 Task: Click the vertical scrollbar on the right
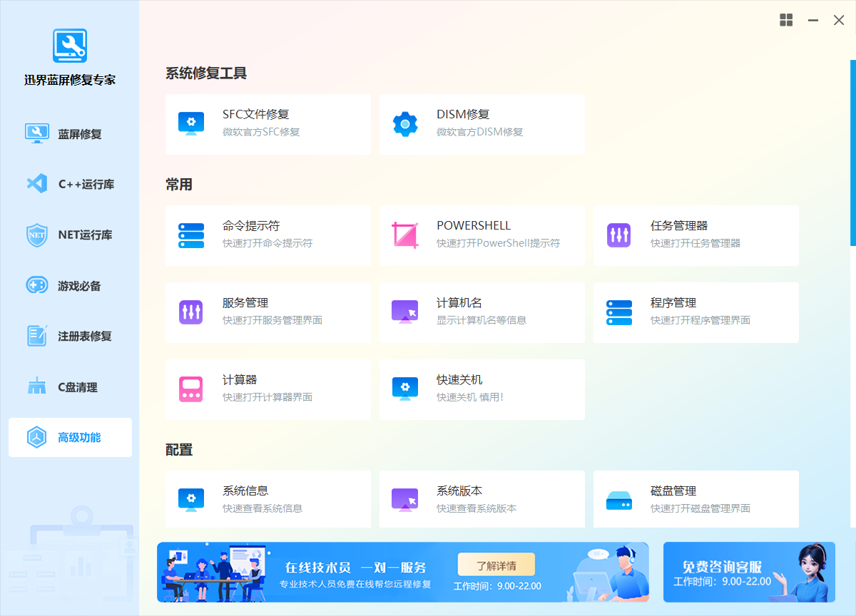coord(852,153)
